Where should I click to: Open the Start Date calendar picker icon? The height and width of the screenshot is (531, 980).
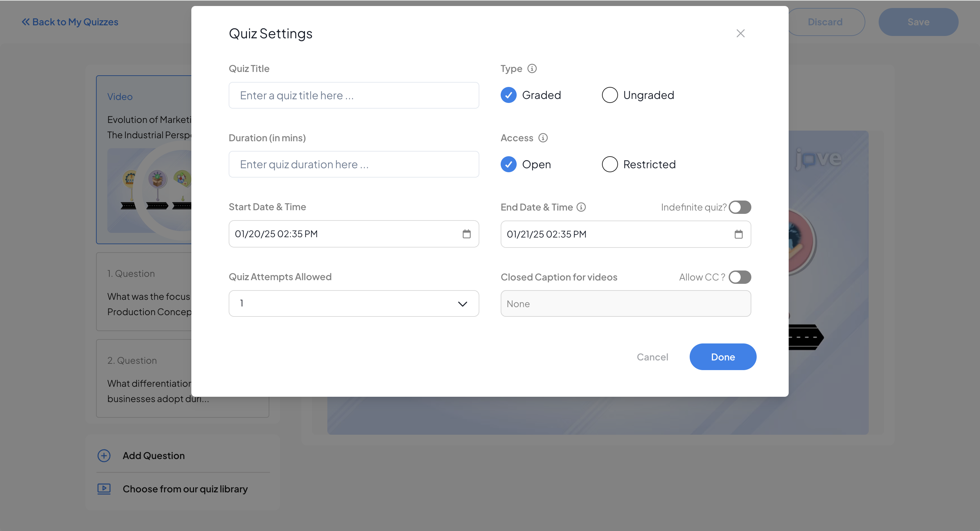[466, 234]
